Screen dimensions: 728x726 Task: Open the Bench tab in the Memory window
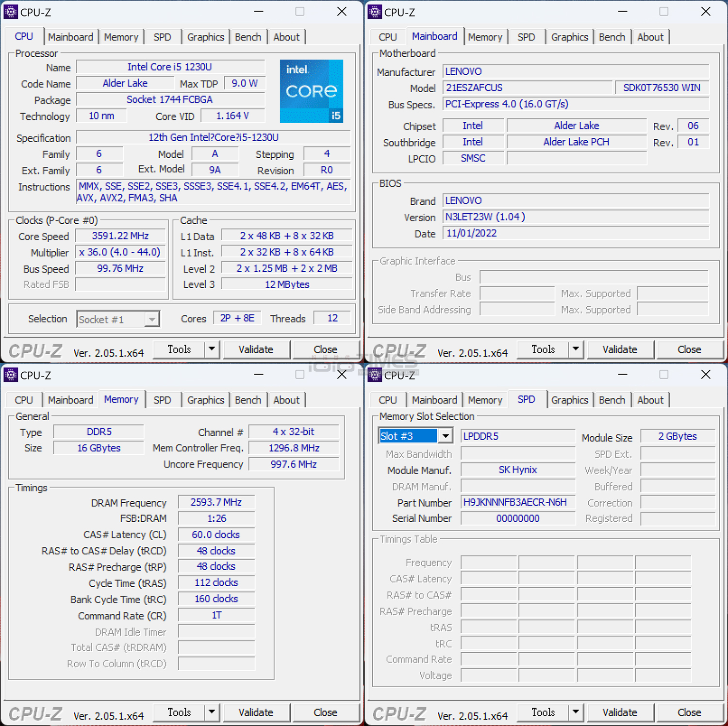(248, 400)
